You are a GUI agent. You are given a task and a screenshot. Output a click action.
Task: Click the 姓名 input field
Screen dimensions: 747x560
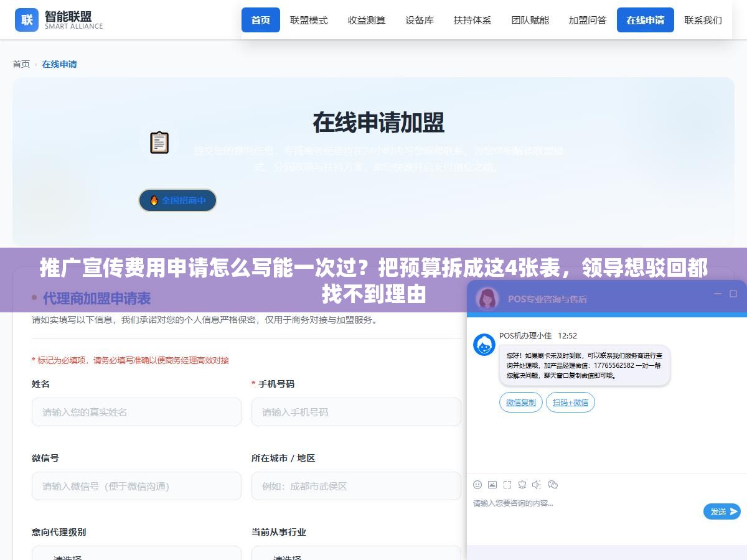point(136,412)
